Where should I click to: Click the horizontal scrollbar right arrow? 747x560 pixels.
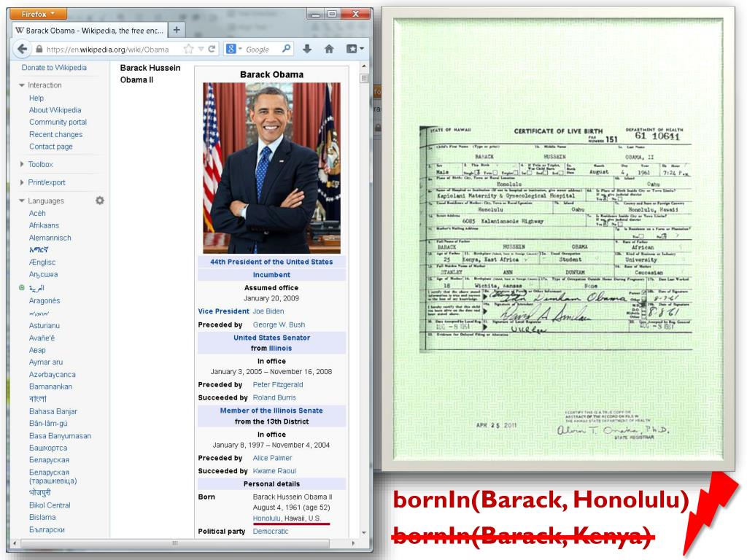click(x=353, y=542)
